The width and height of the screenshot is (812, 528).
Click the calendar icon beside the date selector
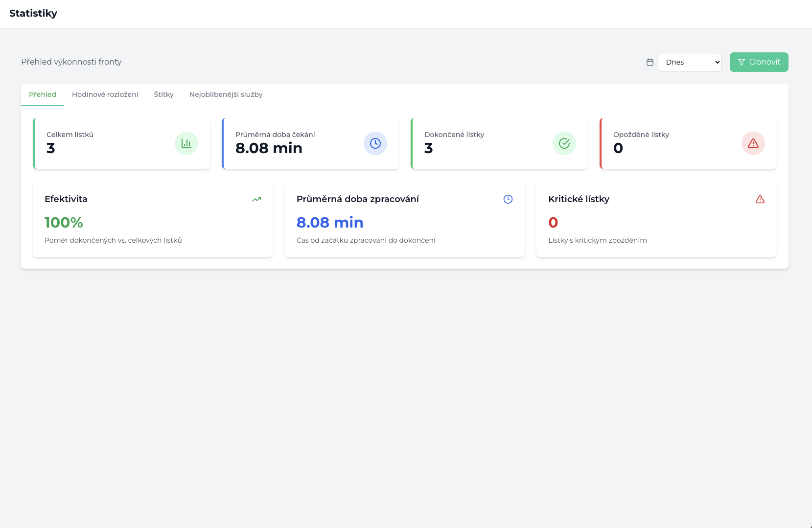point(650,62)
